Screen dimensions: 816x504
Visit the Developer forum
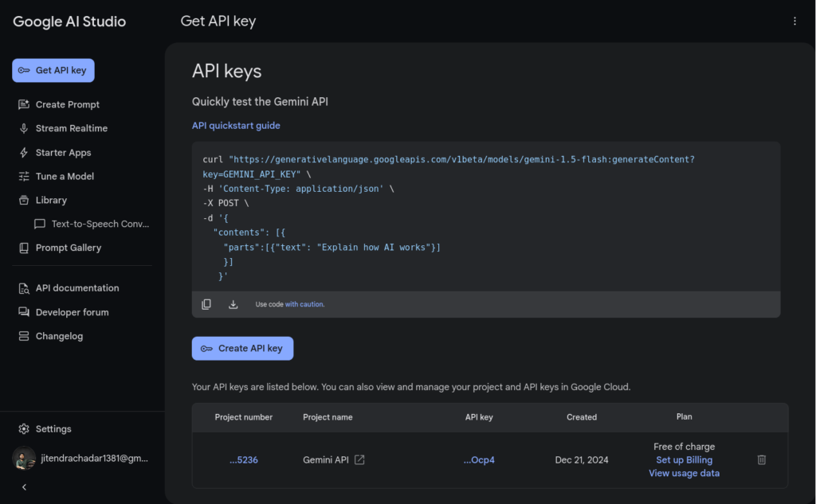[72, 312]
